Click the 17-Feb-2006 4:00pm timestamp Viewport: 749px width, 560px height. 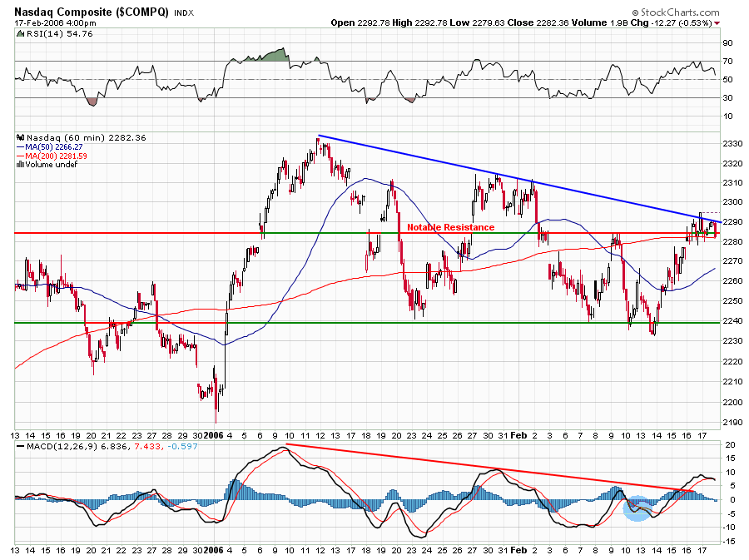click(55, 23)
